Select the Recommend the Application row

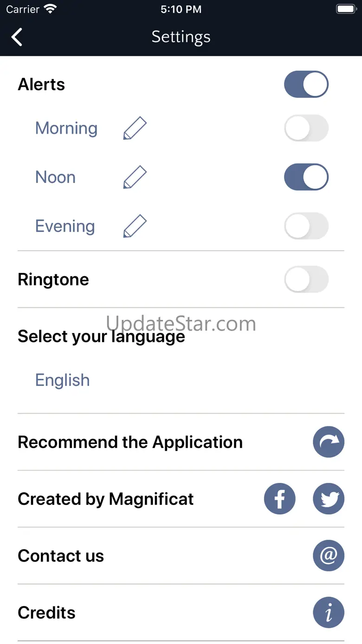tap(130, 442)
